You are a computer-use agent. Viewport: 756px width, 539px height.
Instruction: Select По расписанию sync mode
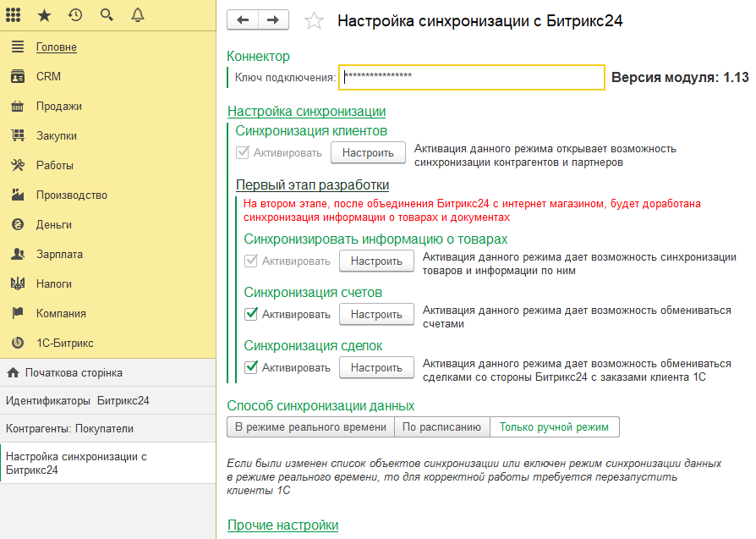(x=441, y=427)
